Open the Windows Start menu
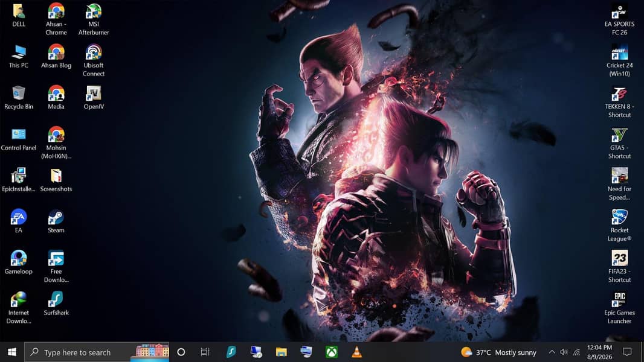Screen dimensions: 644x362 point(12,352)
